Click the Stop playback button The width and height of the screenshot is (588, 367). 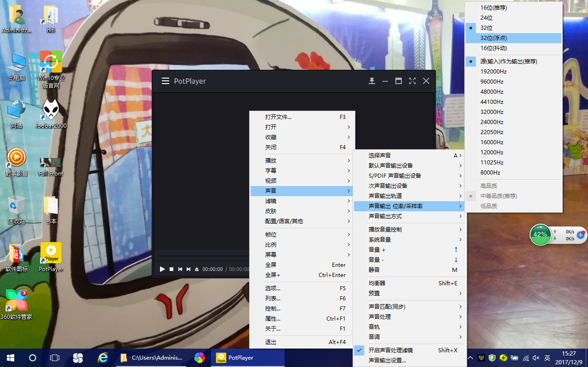(171, 269)
